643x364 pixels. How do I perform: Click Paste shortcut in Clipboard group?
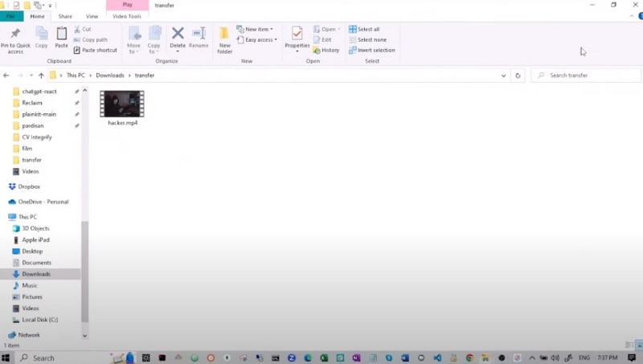[95, 50]
